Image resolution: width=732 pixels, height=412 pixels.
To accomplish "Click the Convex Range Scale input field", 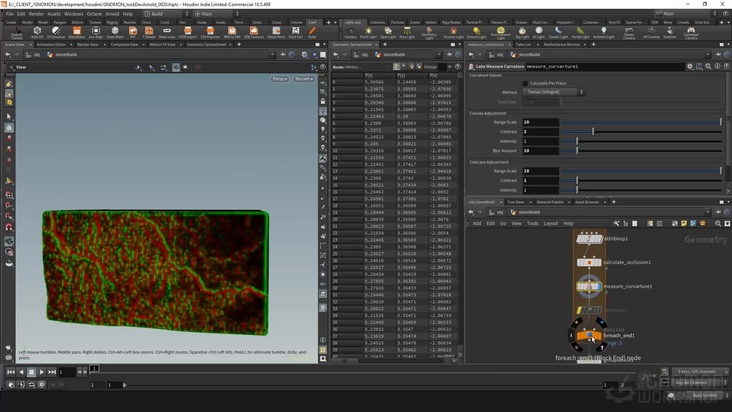I will (538, 122).
